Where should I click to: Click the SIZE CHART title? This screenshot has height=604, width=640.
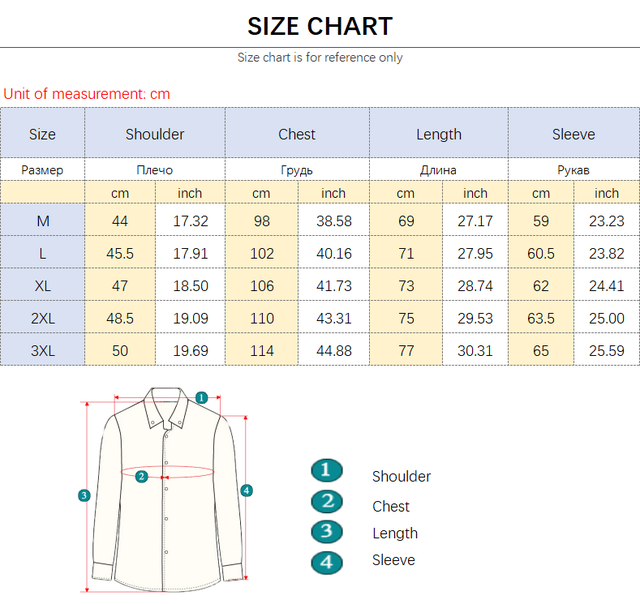320,26
